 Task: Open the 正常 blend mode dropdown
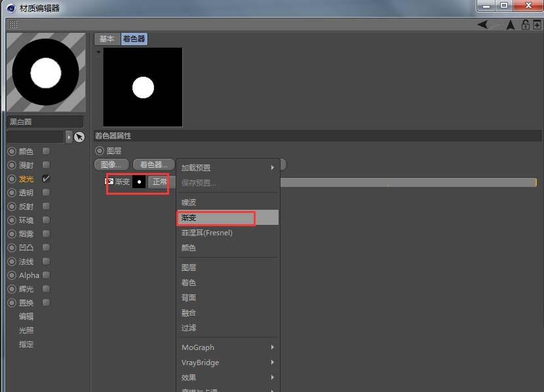click(x=159, y=182)
